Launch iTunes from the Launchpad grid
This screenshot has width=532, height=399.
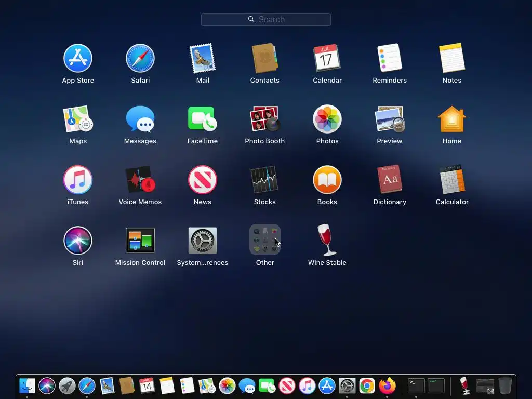pos(78,179)
